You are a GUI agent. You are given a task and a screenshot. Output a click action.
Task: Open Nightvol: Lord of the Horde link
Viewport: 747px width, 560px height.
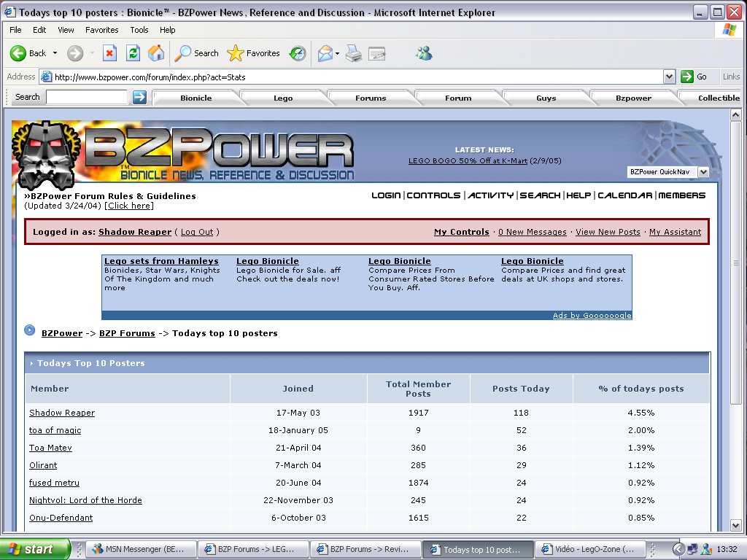(x=86, y=500)
